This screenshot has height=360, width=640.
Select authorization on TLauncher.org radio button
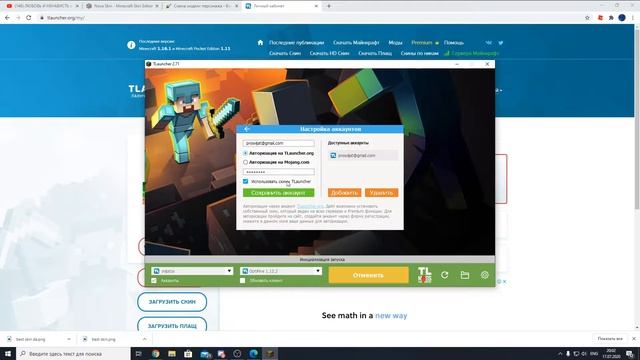[245, 153]
